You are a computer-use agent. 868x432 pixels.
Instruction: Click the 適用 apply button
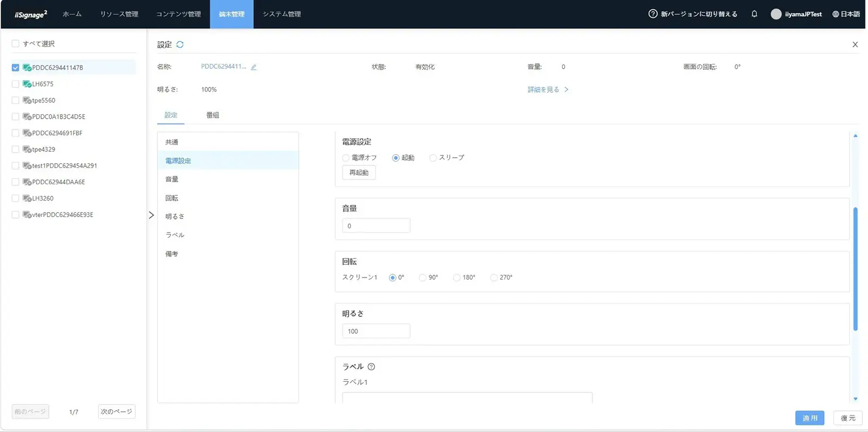810,418
